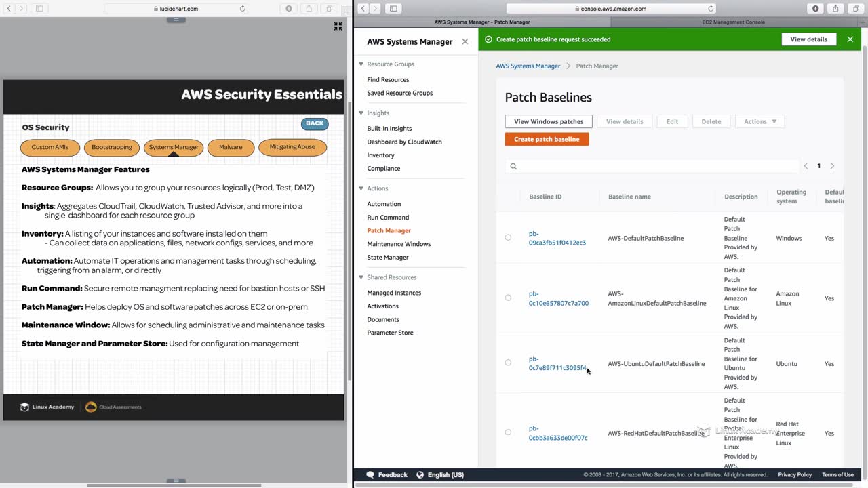Click the Patch Baselines search field

(x=652, y=166)
